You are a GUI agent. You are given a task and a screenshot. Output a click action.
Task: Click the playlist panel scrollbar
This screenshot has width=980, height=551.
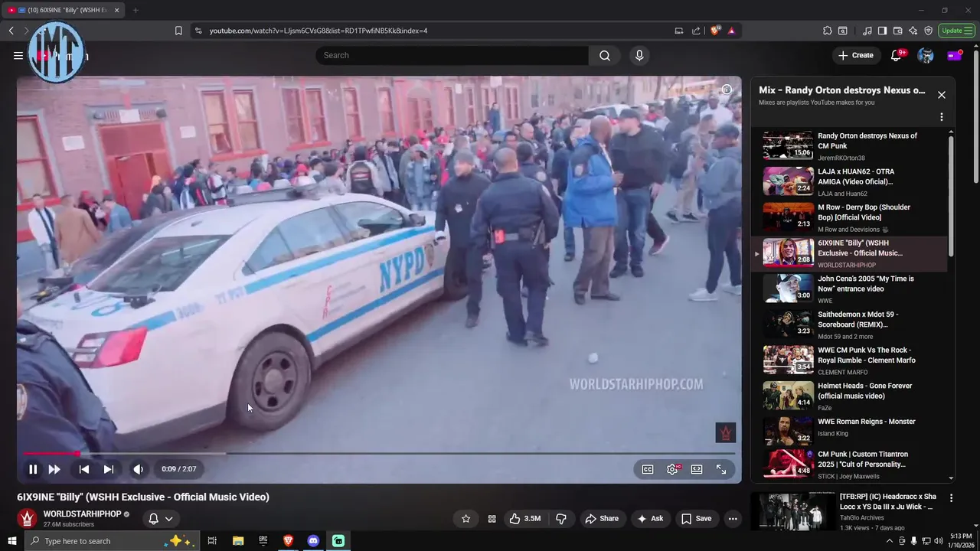952,195
